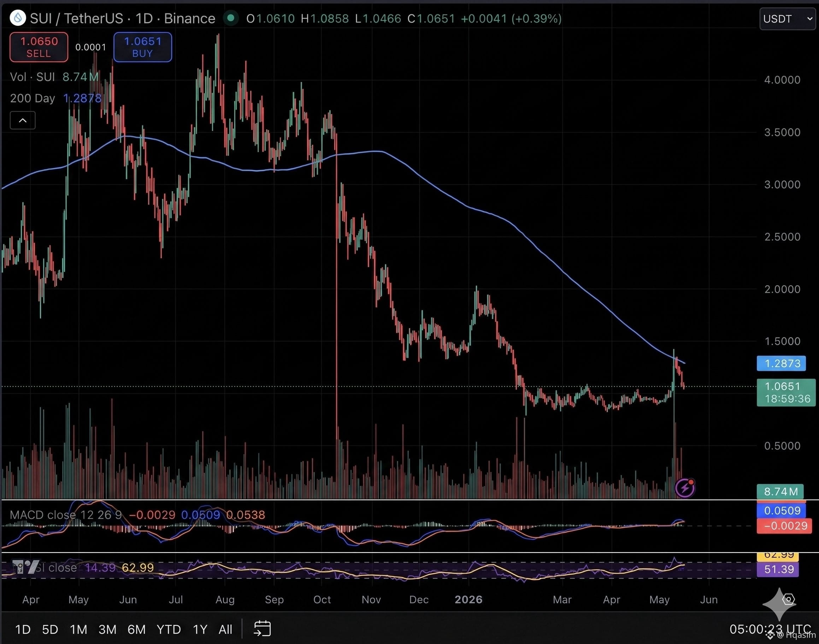
Task: Click the Mar marker on time axis
Action: 562,600
